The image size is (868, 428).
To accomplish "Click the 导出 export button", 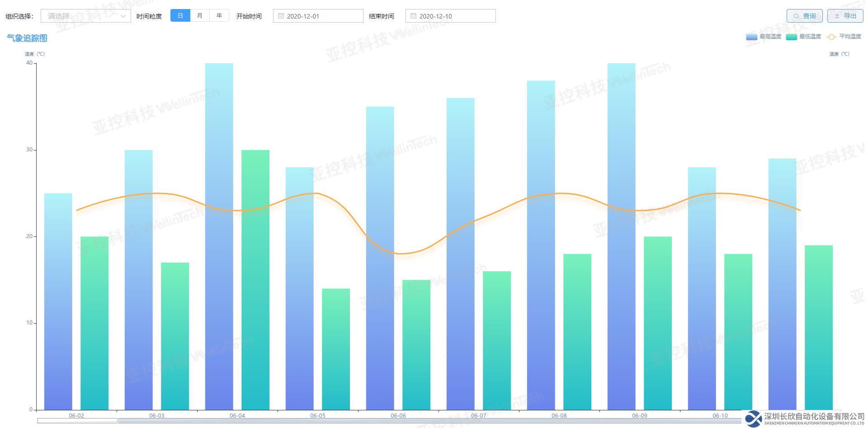I will (845, 16).
